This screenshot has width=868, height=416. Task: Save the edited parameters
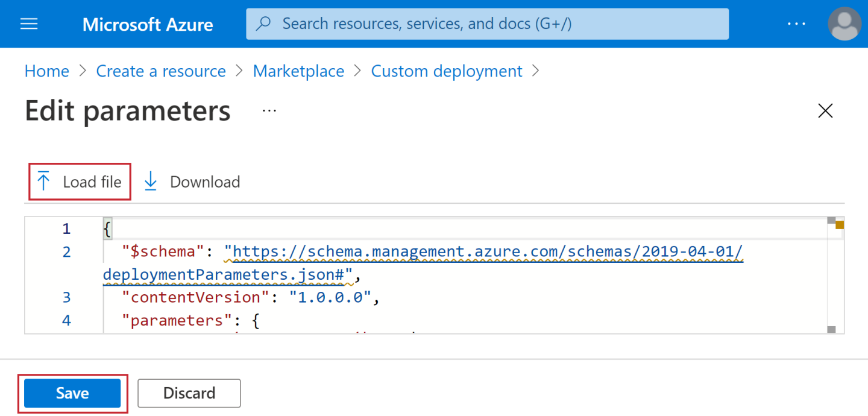click(x=72, y=393)
